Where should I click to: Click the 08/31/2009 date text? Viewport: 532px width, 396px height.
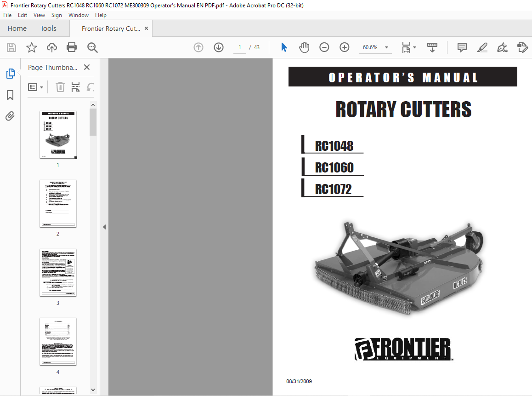pyautogui.click(x=299, y=381)
